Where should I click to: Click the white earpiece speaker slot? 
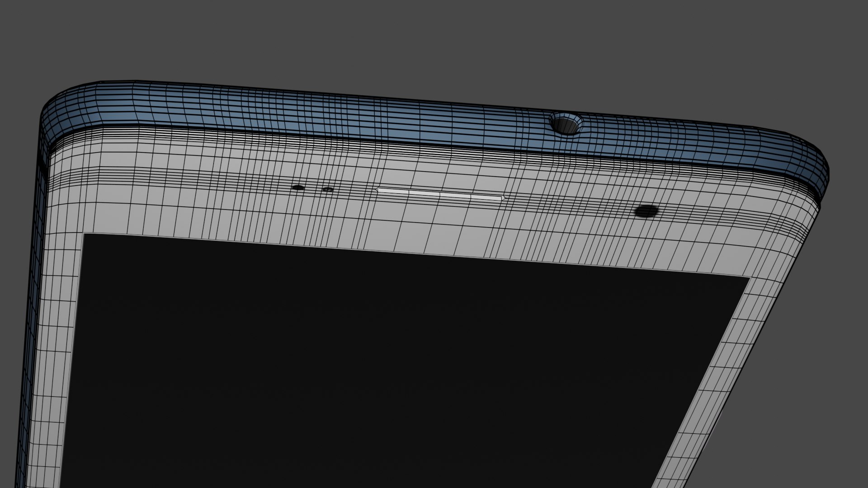coord(439,194)
